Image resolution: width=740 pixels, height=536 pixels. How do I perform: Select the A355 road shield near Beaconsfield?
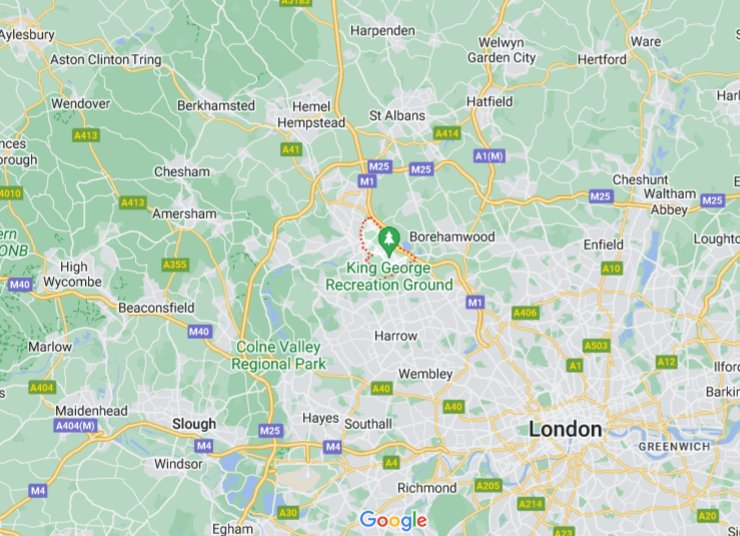tap(175, 265)
